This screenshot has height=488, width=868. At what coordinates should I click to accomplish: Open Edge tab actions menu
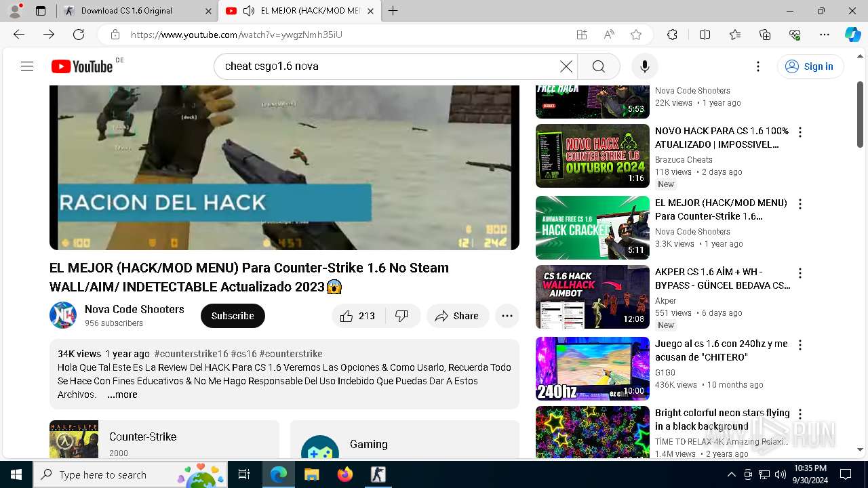(x=41, y=11)
